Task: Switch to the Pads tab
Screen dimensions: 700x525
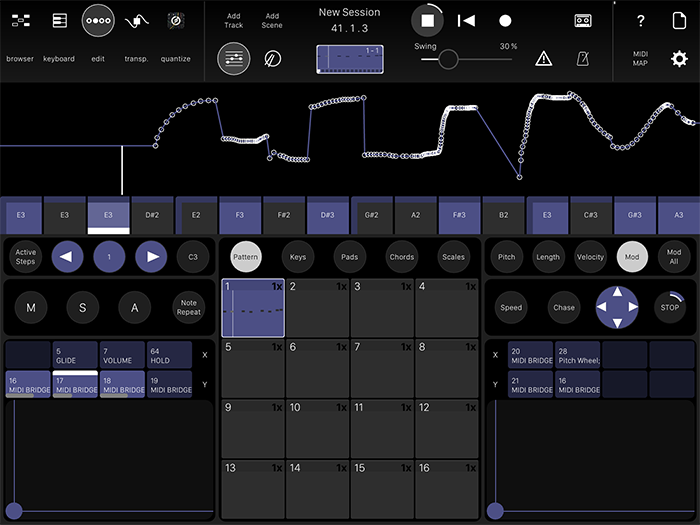Action: [x=350, y=257]
